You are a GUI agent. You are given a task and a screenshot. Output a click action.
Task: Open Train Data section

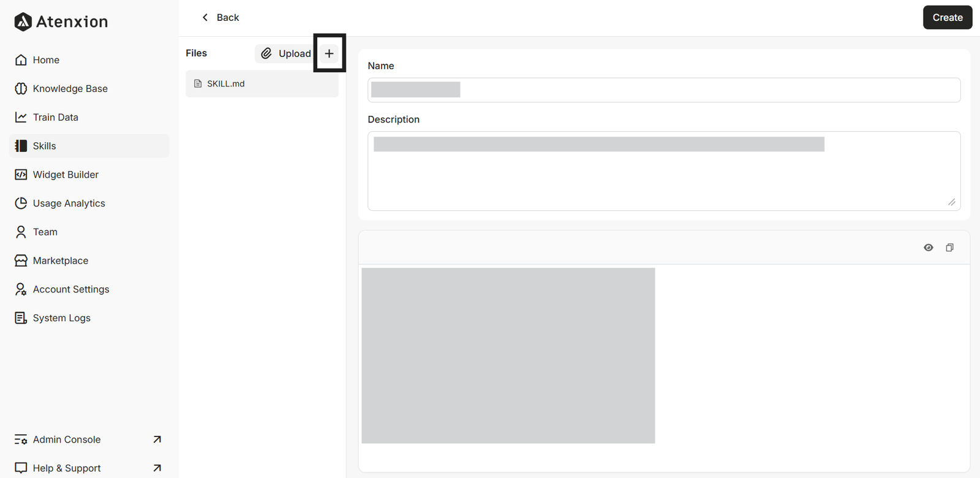[x=89, y=117]
